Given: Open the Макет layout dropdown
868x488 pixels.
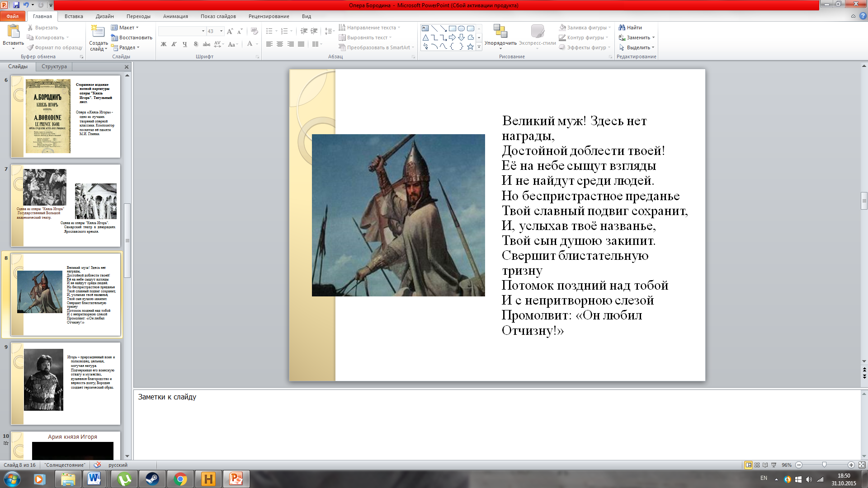Looking at the screenshot, I should coord(125,28).
